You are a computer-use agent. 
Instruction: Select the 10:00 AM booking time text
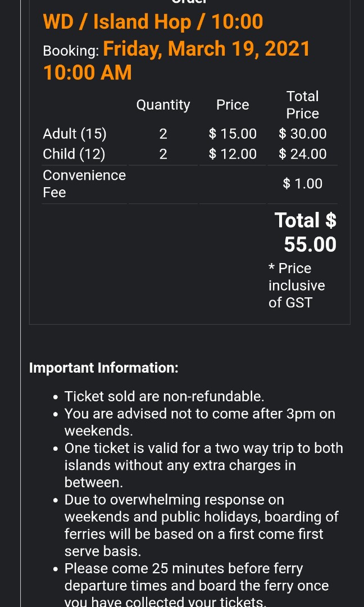click(x=88, y=73)
